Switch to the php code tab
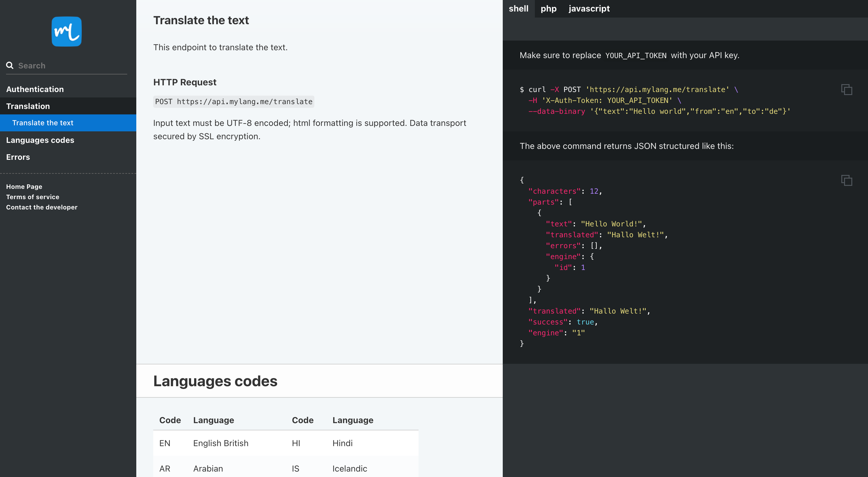The height and width of the screenshot is (477, 868). click(x=548, y=8)
